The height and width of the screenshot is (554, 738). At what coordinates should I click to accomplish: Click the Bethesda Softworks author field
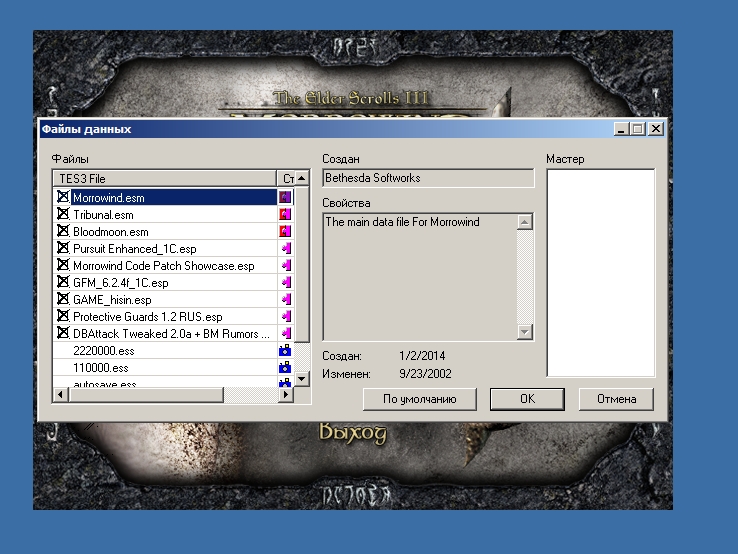point(428,178)
